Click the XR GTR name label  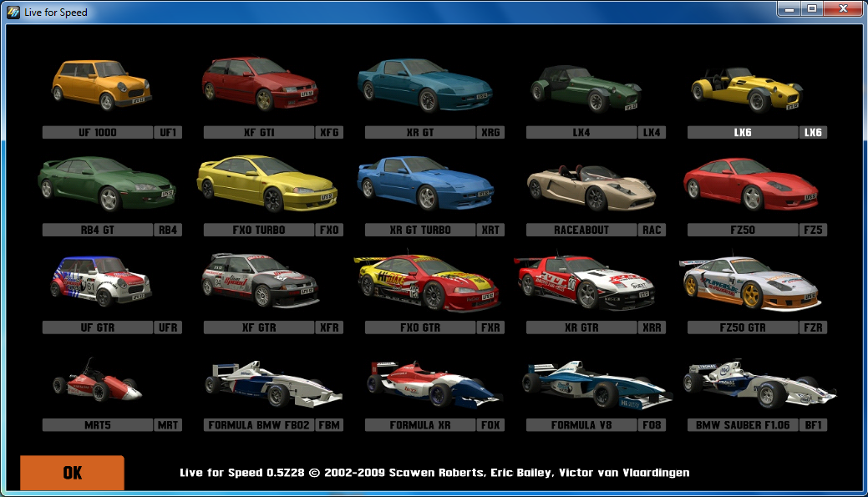(581, 327)
